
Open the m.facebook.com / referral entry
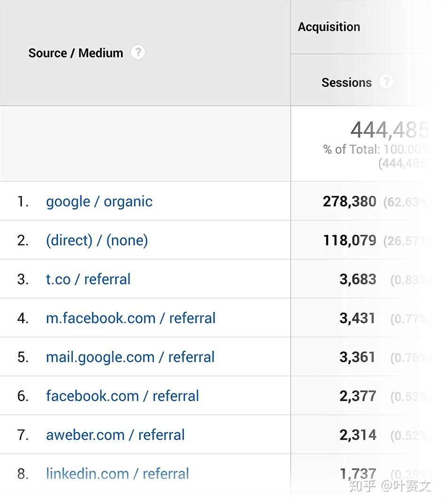130,318
